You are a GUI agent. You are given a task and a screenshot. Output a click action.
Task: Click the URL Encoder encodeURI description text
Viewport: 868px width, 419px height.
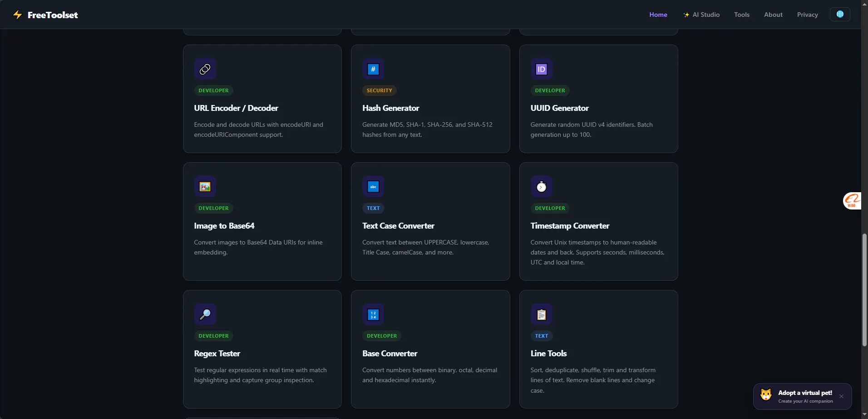[x=259, y=130]
